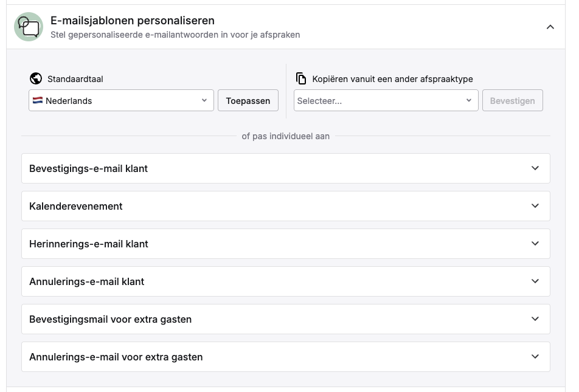Image resolution: width=579 pixels, height=392 pixels.
Task: Click the Dutch flag in language selector
Action: pyautogui.click(x=38, y=101)
